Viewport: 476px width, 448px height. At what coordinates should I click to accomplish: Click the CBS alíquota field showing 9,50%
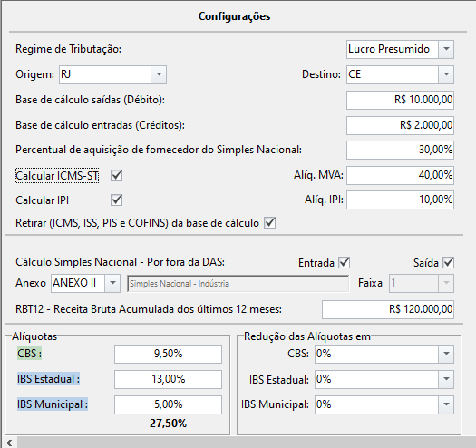[x=168, y=354]
